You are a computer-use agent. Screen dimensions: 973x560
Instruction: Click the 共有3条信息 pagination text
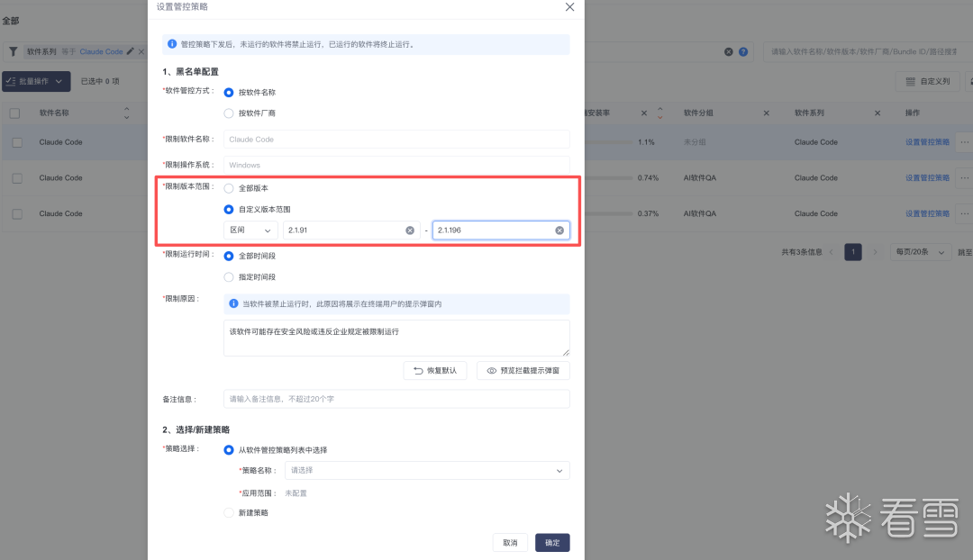click(802, 252)
